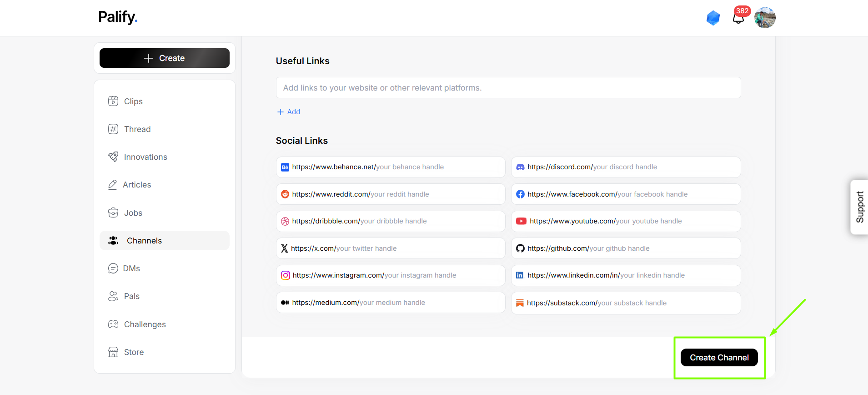The image size is (868, 395).
Task: Click the Medium logo icon
Action: (285, 303)
